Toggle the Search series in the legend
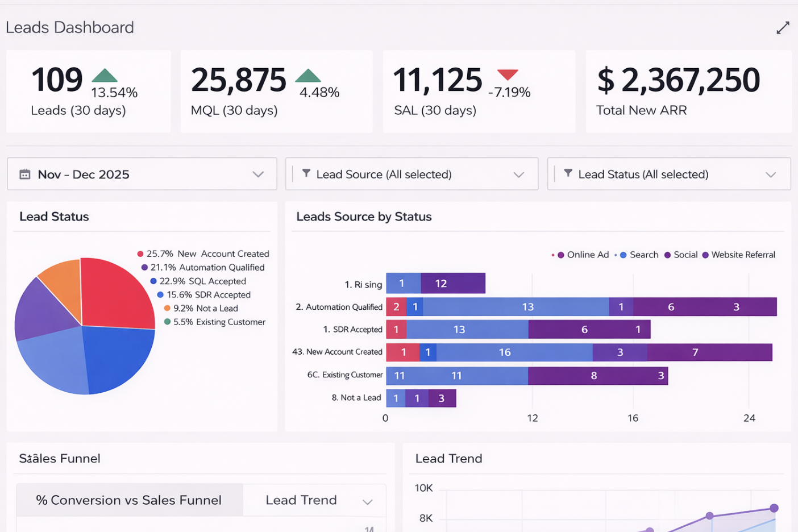Viewport: 798px width, 532px height. [x=624, y=255]
